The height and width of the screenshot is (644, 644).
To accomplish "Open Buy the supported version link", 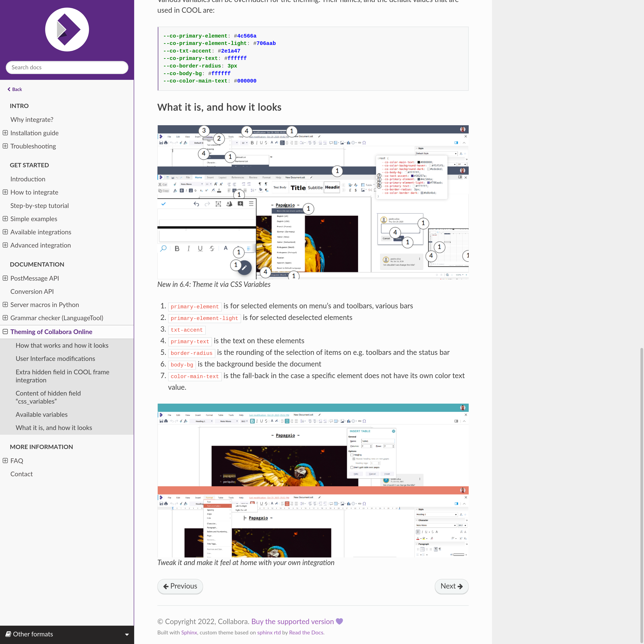I will 292,621.
